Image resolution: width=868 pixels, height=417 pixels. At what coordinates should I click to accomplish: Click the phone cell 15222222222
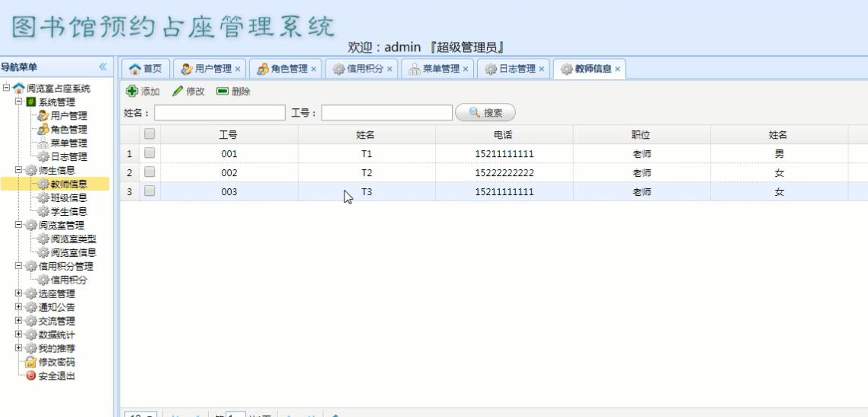click(x=504, y=173)
